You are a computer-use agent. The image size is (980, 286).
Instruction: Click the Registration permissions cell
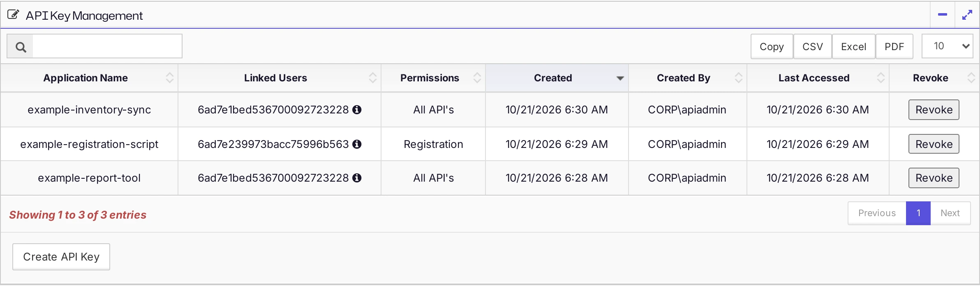pyautogui.click(x=433, y=144)
